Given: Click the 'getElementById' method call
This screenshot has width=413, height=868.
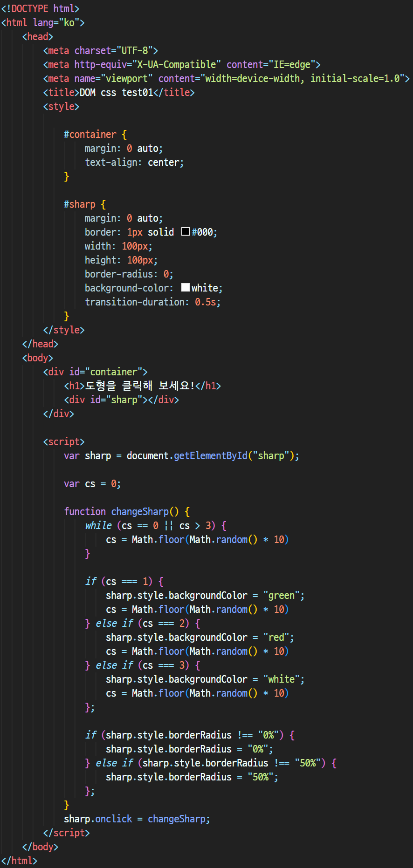Looking at the screenshot, I should (x=211, y=455).
